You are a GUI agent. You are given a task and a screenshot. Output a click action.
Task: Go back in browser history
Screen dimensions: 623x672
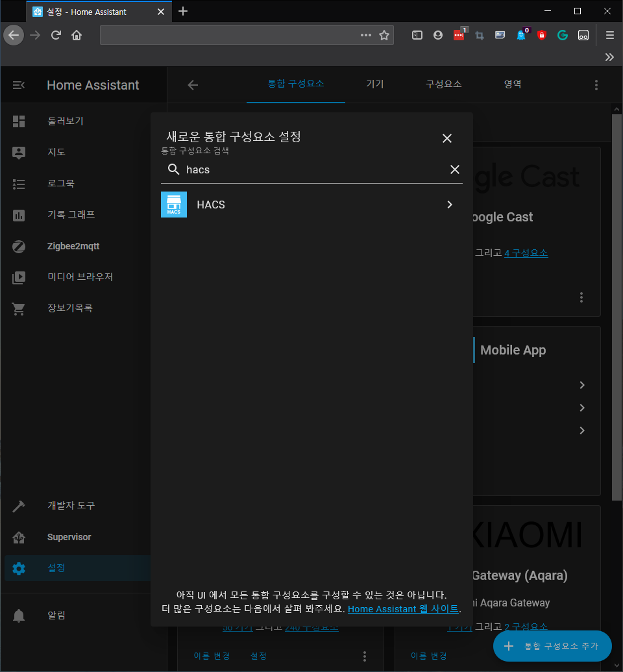[x=14, y=35]
